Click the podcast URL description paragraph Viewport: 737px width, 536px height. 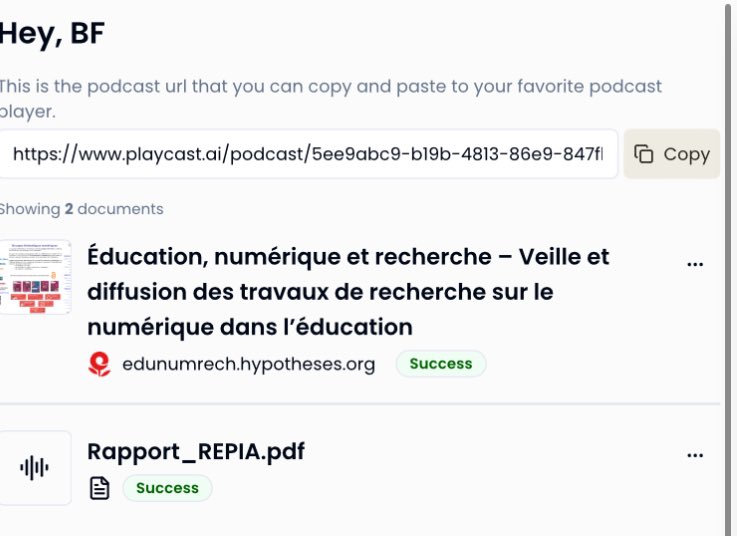click(x=330, y=87)
